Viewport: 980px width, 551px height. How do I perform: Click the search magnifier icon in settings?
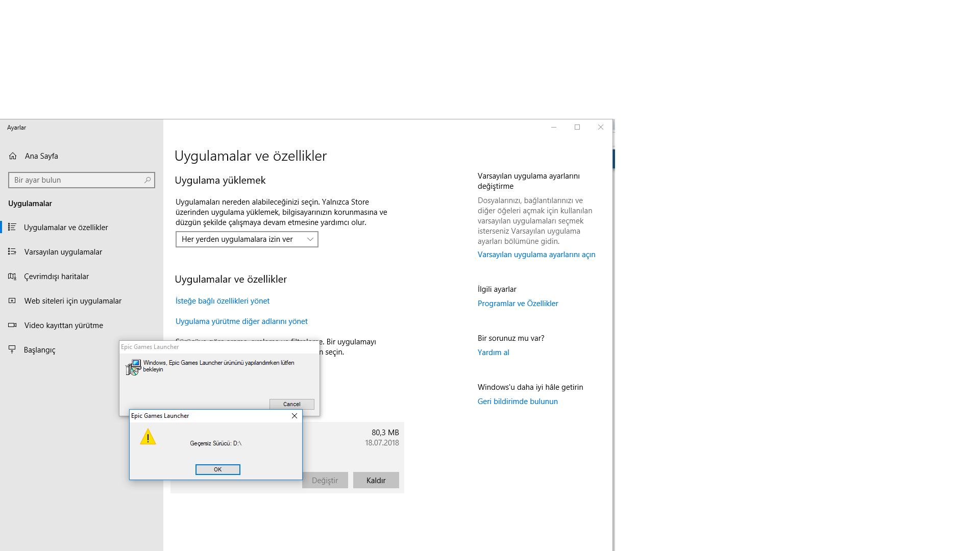(148, 180)
